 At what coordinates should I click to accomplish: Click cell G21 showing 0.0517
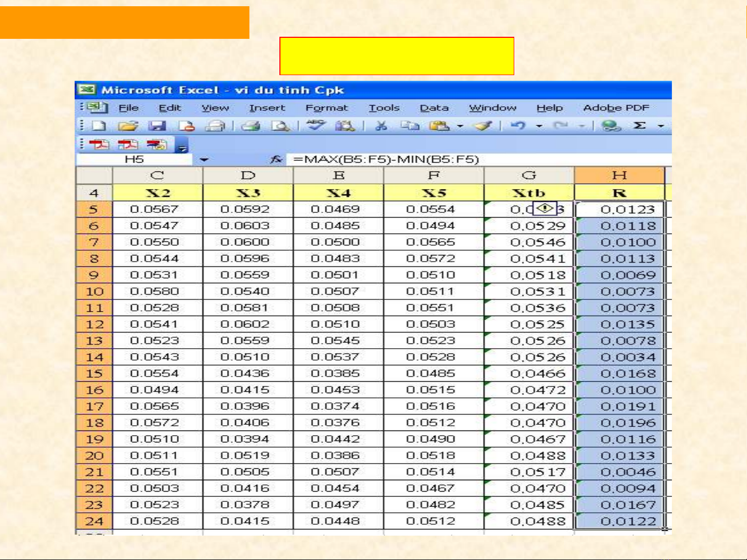coord(529,472)
